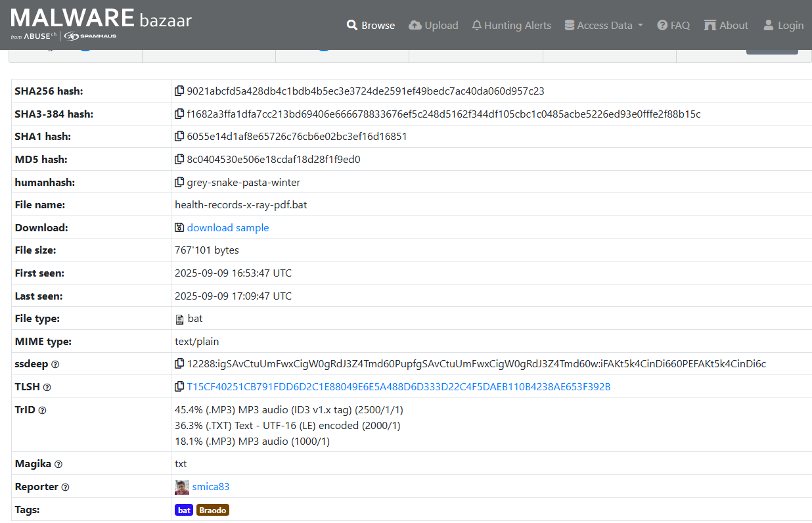This screenshot has width=812, height=523.
Task: Follow the TLSH hash link
Action: (399, 387)
